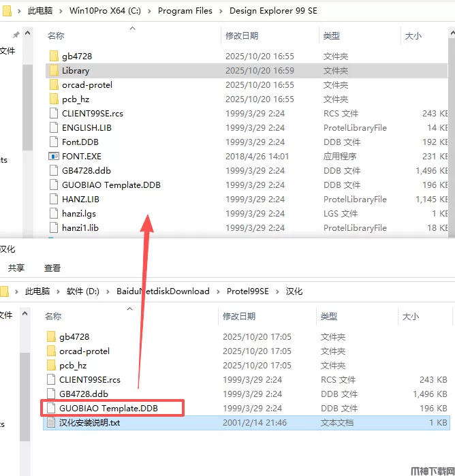Select 汉化安装说明.txt text document icon
Image resolution: width=455 pixels, height=476 pixels.
point(51,422)
